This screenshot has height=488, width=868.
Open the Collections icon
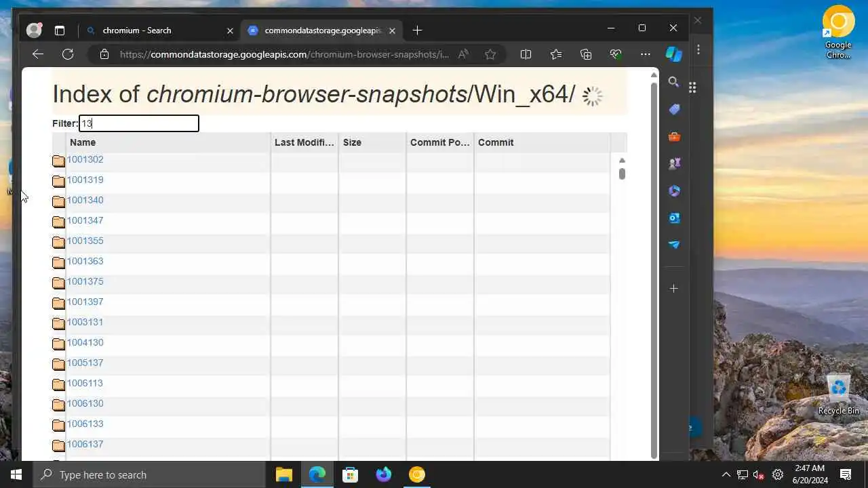(x=587, y=54)
